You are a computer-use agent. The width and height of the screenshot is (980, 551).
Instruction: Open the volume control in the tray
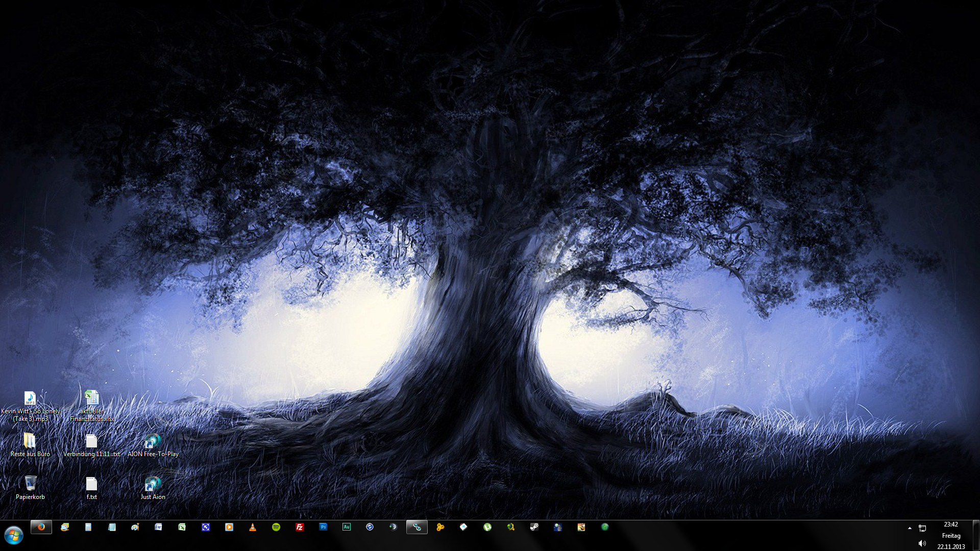pos(922,543)
